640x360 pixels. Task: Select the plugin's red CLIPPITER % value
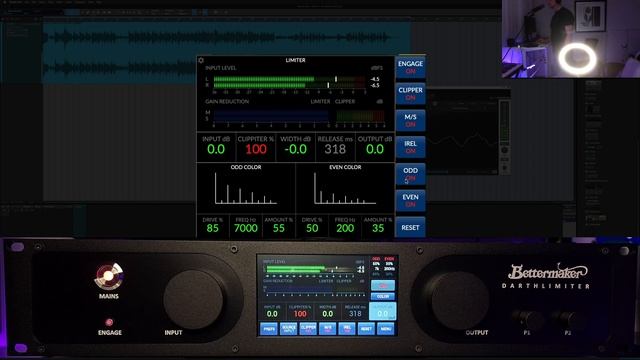coord(256,149)
